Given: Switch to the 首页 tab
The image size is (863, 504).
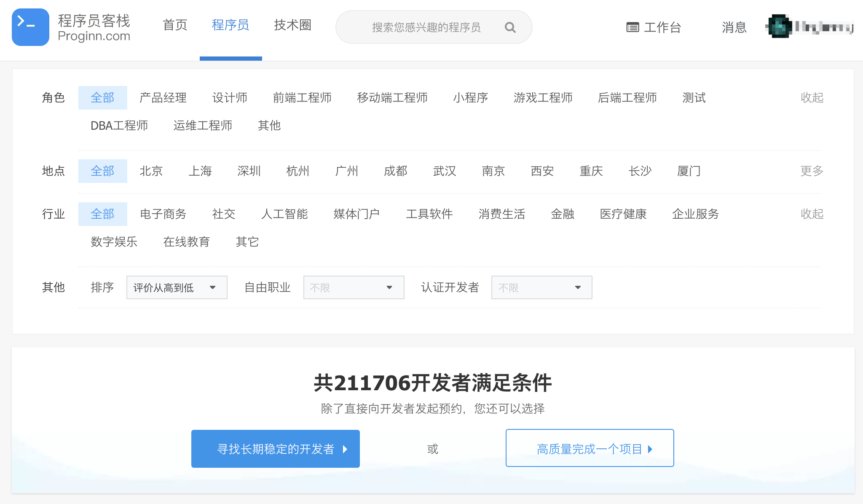Looking at the screenshot, I should (175, 25).
